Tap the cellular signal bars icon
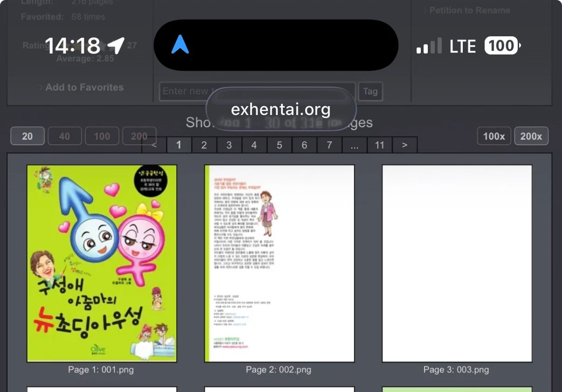Screen dimensions: 562x392 [429, 46]
